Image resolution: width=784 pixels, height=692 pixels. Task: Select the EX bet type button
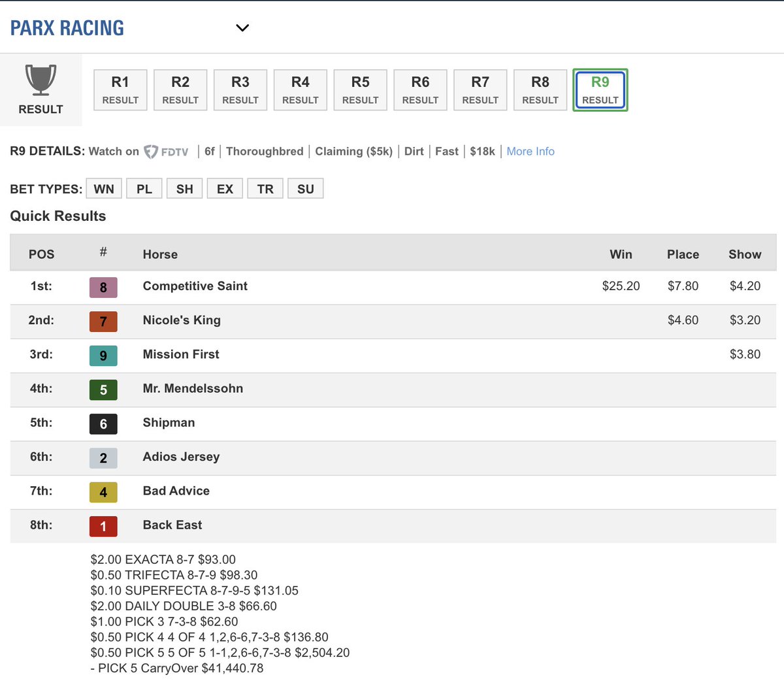coord(225,189)
